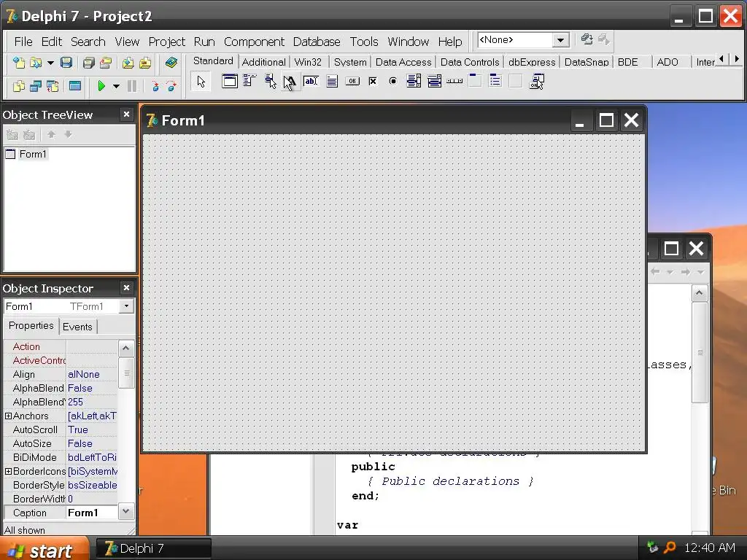
Task: Click the Windows start button
Action: coord(44,549)
